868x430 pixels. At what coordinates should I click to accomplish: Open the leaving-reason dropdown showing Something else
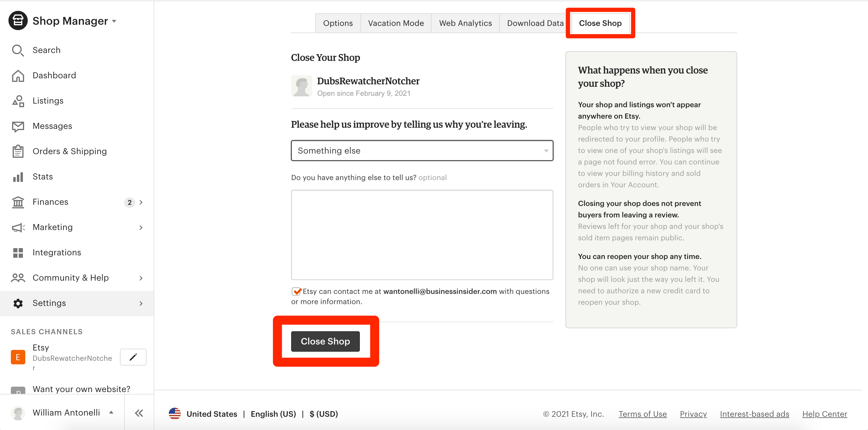tap(421, 151)
